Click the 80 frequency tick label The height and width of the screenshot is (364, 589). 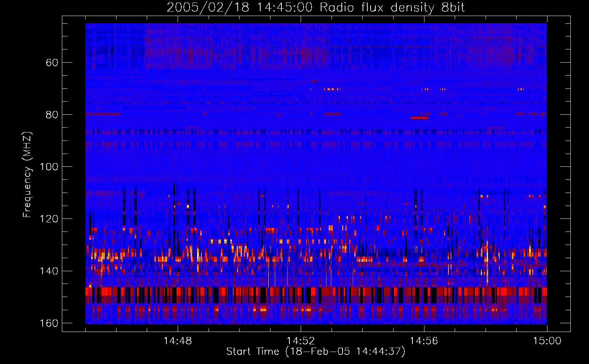coord(52,115)
